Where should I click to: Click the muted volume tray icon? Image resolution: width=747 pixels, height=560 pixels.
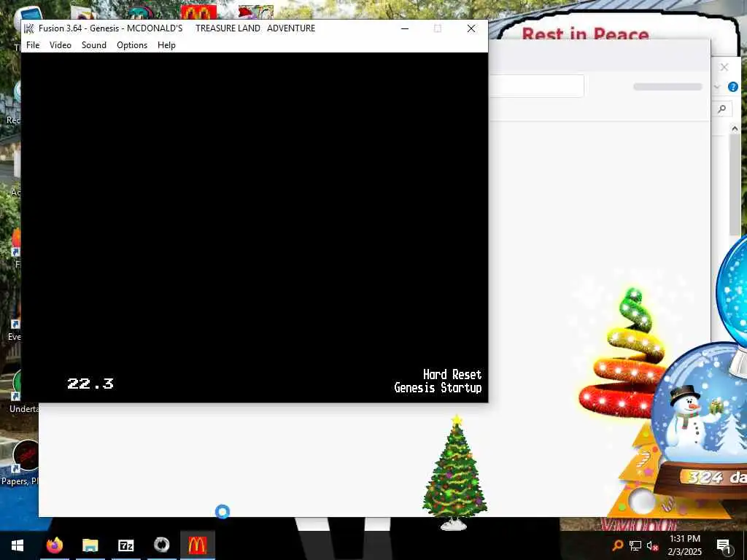pyautogui.click(x=652, y=545)
